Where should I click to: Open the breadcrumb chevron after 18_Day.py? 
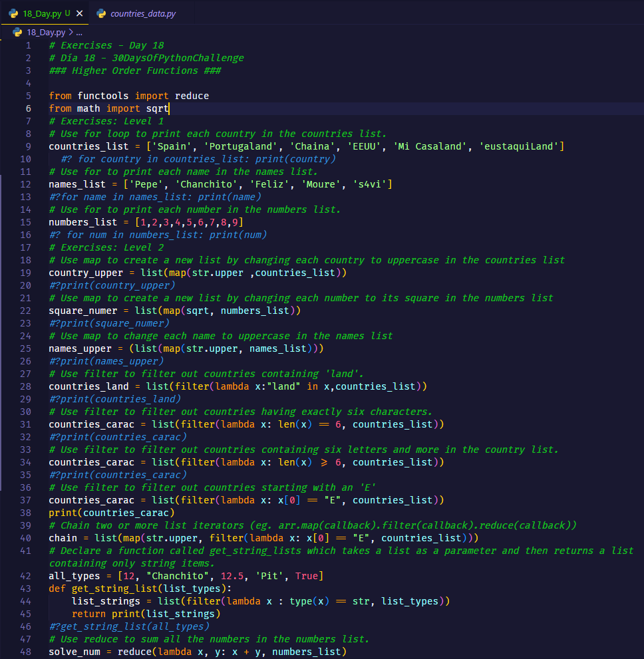tap(71, 32)
